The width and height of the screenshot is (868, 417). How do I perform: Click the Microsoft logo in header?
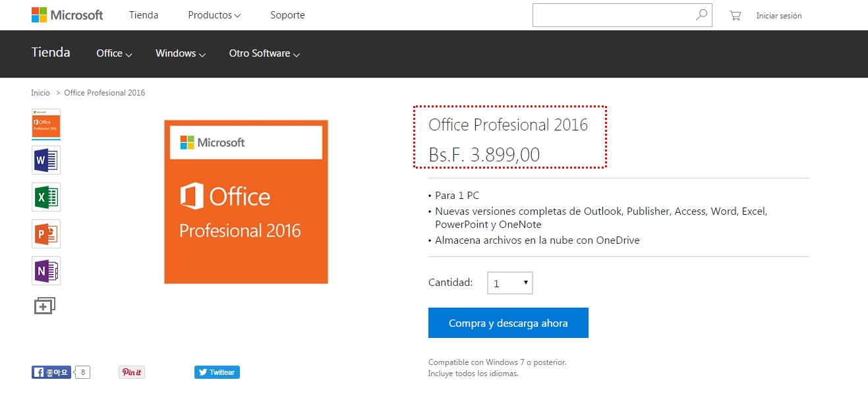coord(67,15)
